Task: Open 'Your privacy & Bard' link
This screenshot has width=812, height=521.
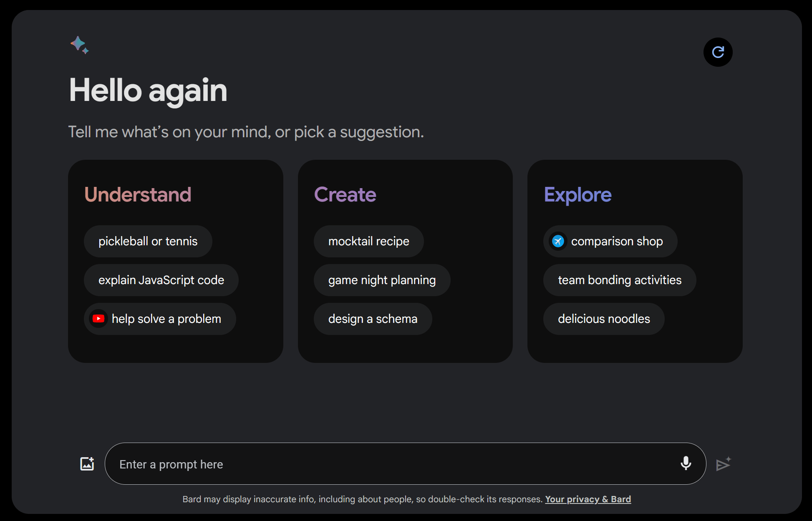Action: coord(588,499)
